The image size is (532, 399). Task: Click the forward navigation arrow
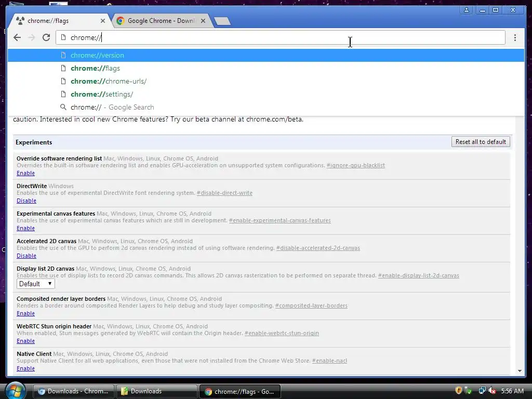pyautogui.click(x=32, y=37)
